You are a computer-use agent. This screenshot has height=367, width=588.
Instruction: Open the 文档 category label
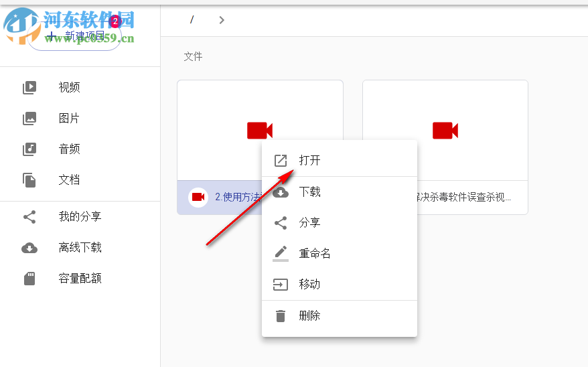70,180
